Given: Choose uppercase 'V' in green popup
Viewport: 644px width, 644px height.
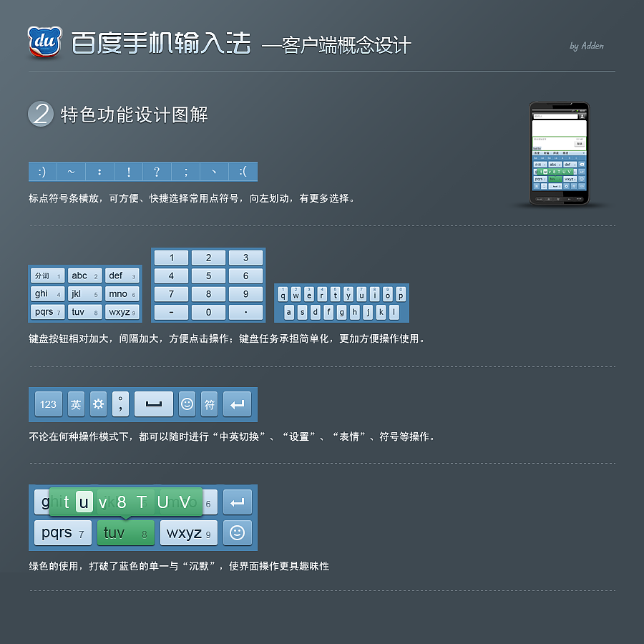Looking at the screenshot, I should coord(185,502).
